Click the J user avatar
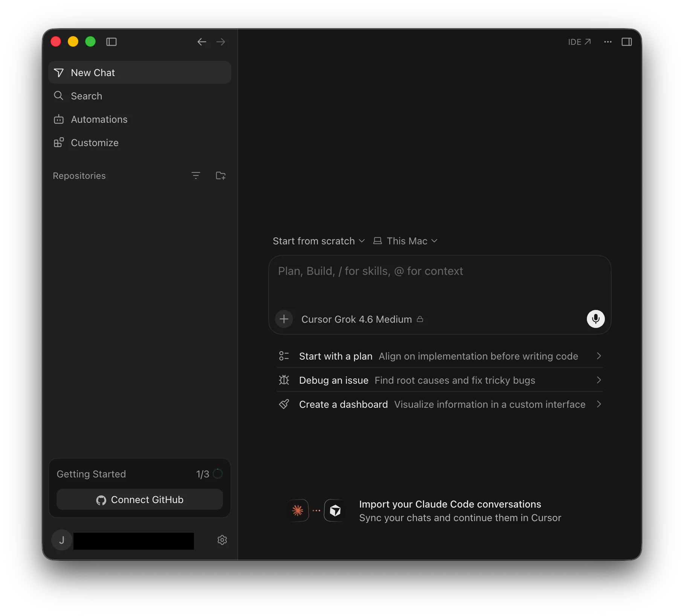This screenshot has width=684, height=616. point(62,540)
